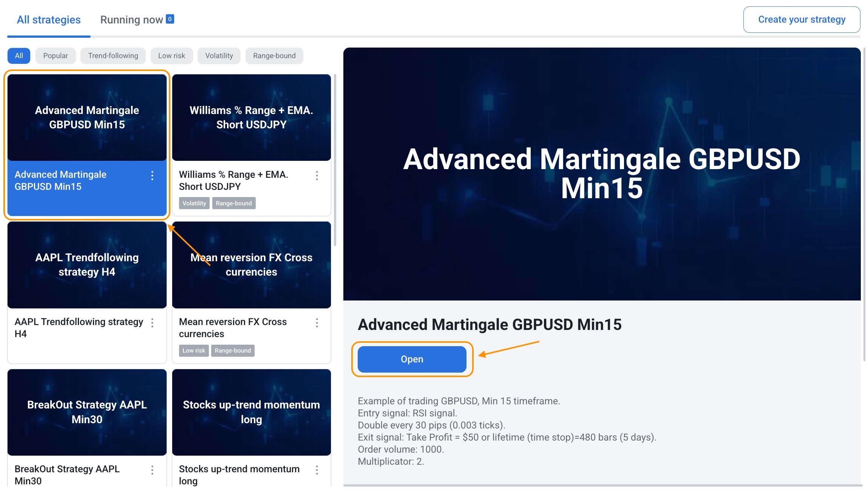
Task: Select the All strategies tab
Action: (49, 20)
